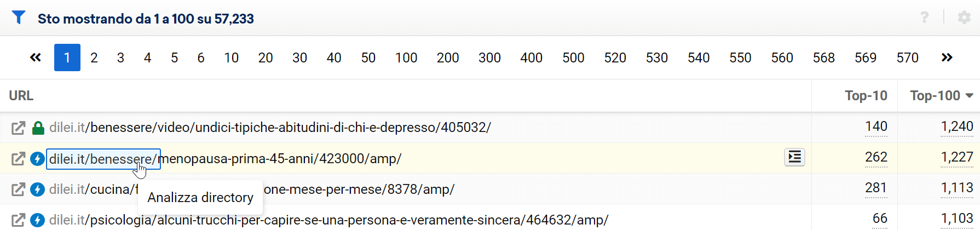Click the dilei.it/benessere/ directory link
The image size is (980, 230).
[x=103, y=159]
